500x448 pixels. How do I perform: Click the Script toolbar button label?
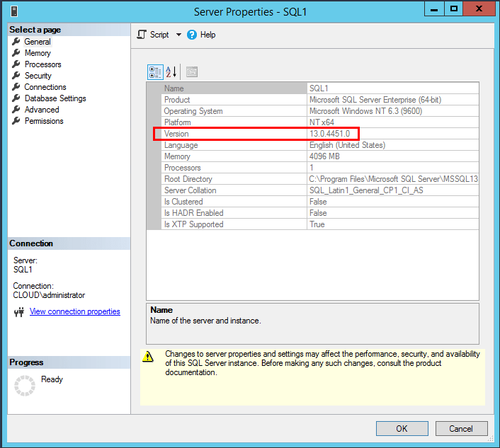click(x=159, y=35)
